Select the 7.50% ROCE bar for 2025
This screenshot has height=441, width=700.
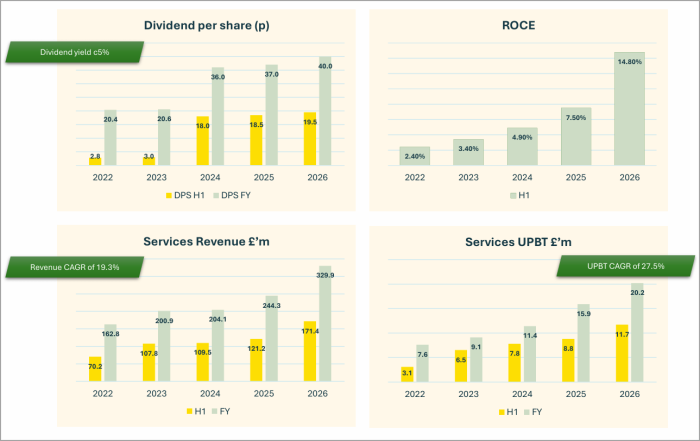click(576, 137)
